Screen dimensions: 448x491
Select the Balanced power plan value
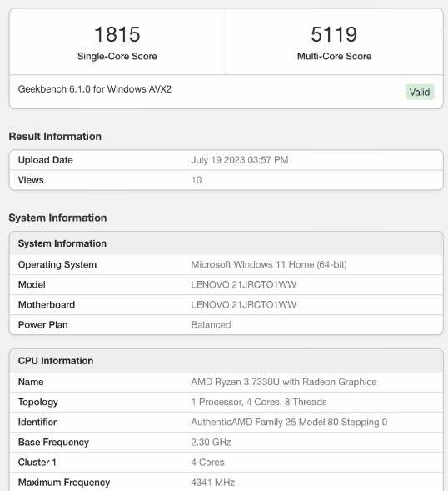click(211, 325)
